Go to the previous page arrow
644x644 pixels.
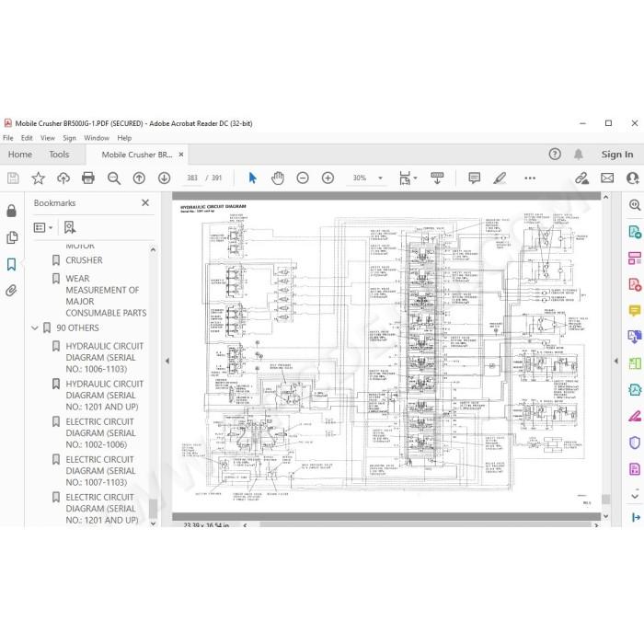click(139, 178)
